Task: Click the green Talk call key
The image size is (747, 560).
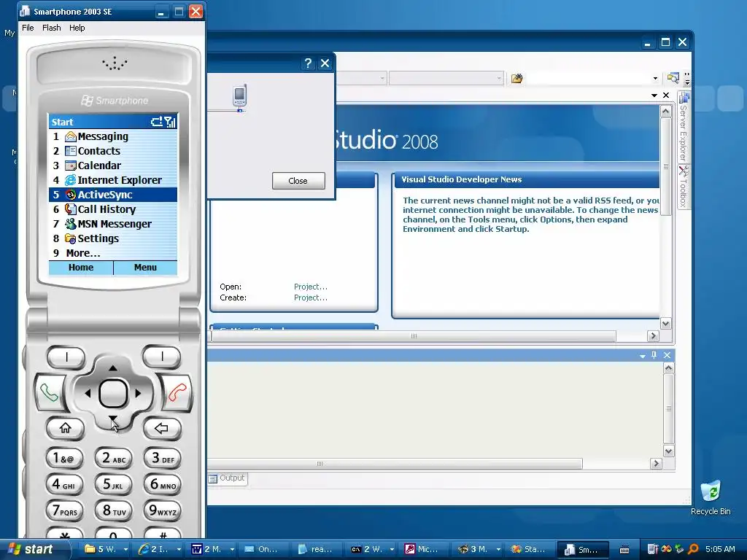Action: (50, 393)
